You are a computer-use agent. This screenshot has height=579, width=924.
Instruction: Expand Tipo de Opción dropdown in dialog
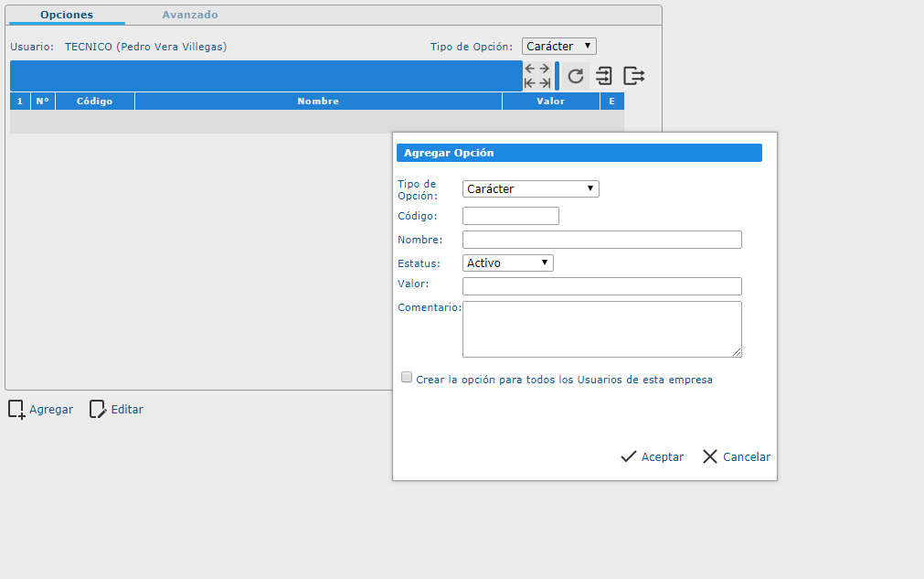click(530, 188)
